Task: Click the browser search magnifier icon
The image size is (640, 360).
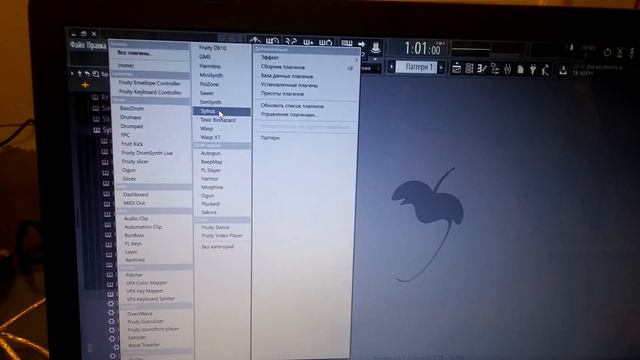Action: click(96, 74)
